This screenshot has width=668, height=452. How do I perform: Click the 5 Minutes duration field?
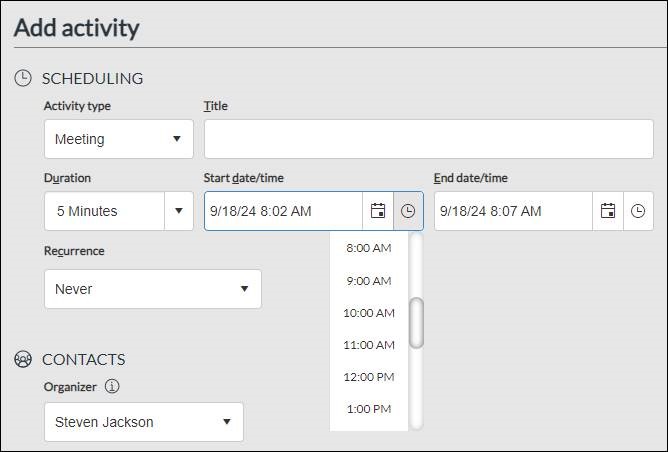point(104,211)
